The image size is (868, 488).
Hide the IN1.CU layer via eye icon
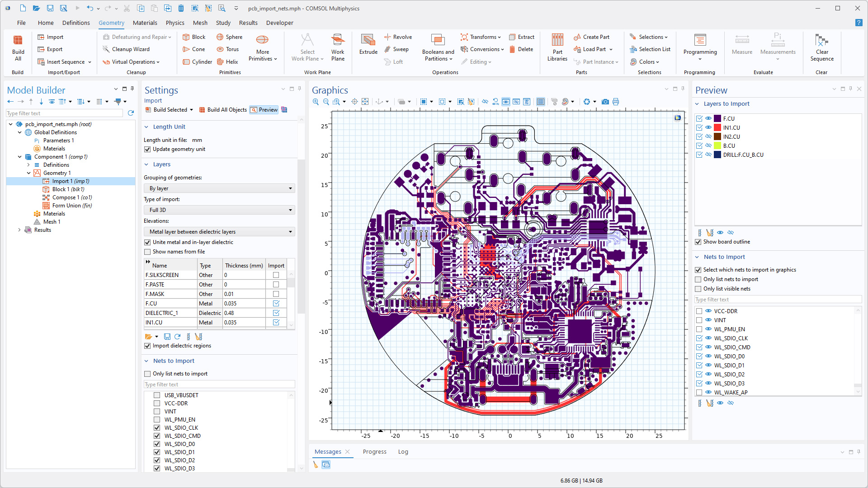[708, 127]
